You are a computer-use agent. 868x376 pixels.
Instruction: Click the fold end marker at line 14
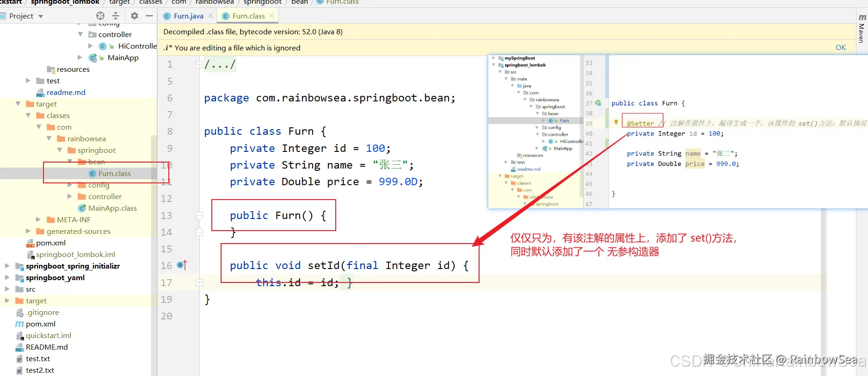coord(199,232)
